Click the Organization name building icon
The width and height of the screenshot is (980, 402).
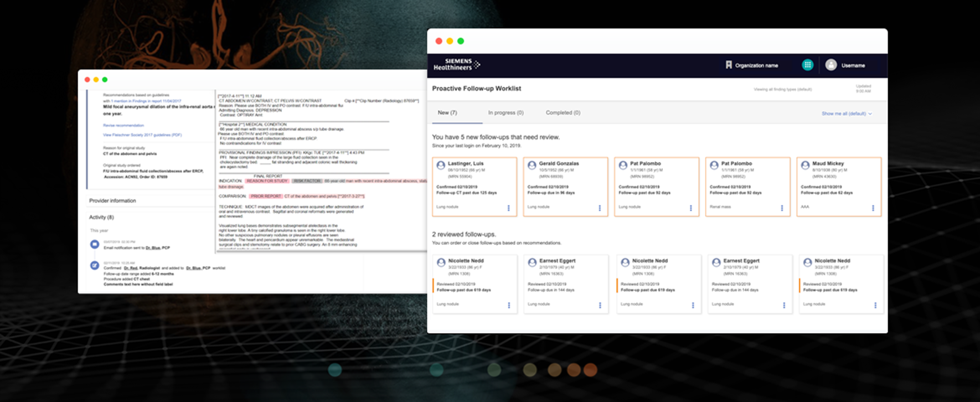(729, 65)
